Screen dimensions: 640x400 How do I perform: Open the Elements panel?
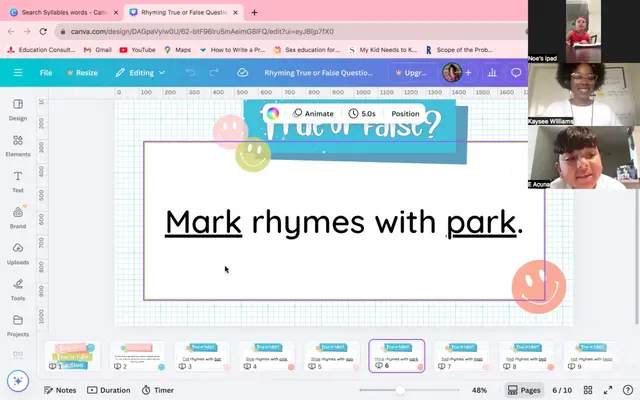(x=18, y=146)
